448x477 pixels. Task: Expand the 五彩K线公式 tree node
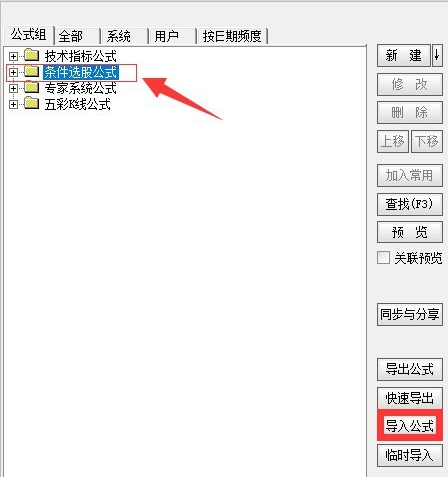click(13, 105)
